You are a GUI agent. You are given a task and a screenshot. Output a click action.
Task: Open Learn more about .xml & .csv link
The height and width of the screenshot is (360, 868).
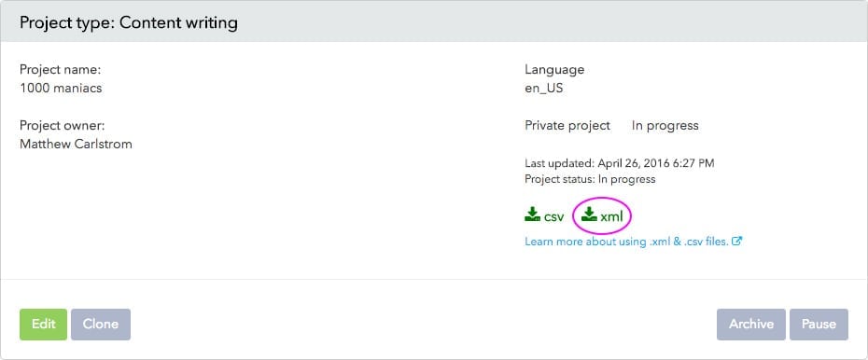click(x=626, y=242)
